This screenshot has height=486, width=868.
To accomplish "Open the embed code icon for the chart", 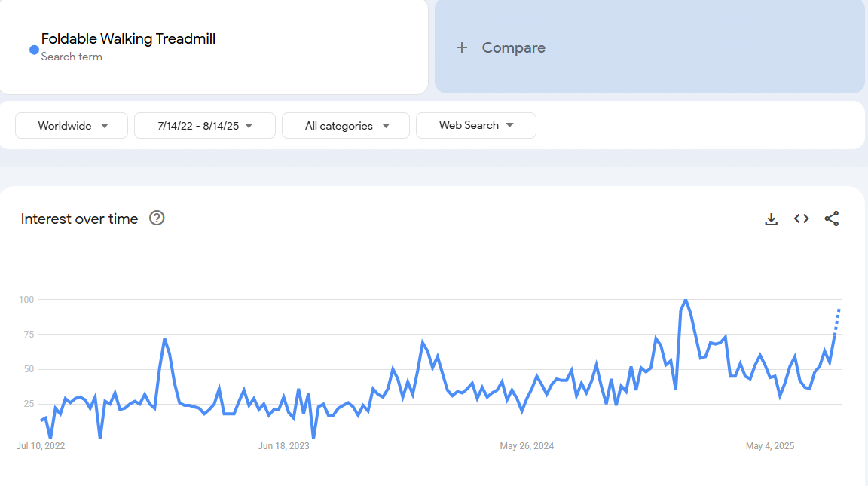I will tap(801, 219).
